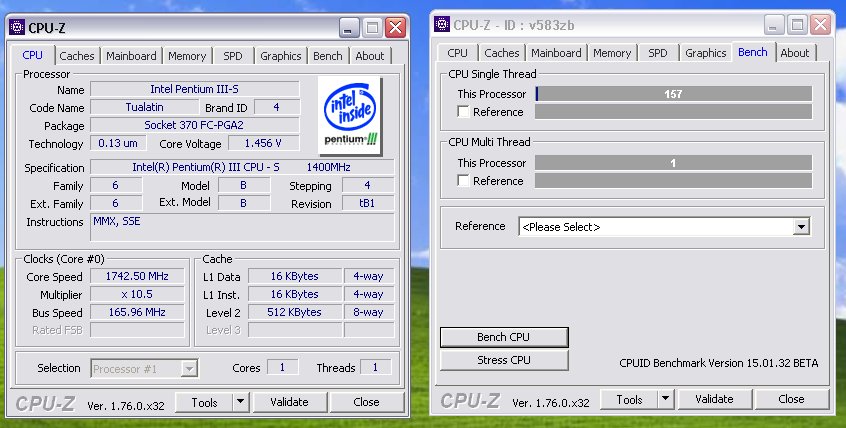Click the Single Thread This Processor bar showing 157
The image size is (846, 428).
click(x=673, y=94)
